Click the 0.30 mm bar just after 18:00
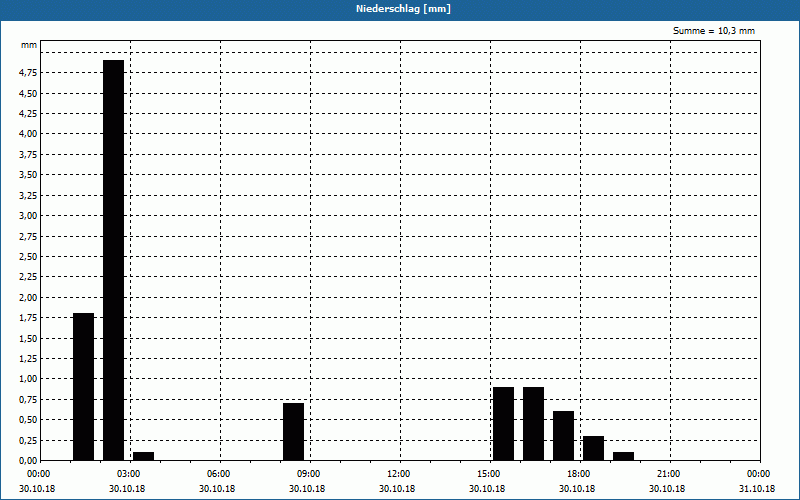 [593, 448]
